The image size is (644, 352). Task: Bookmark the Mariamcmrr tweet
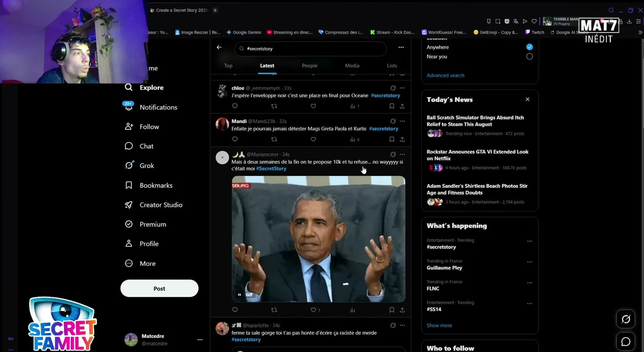click(392, 310)
